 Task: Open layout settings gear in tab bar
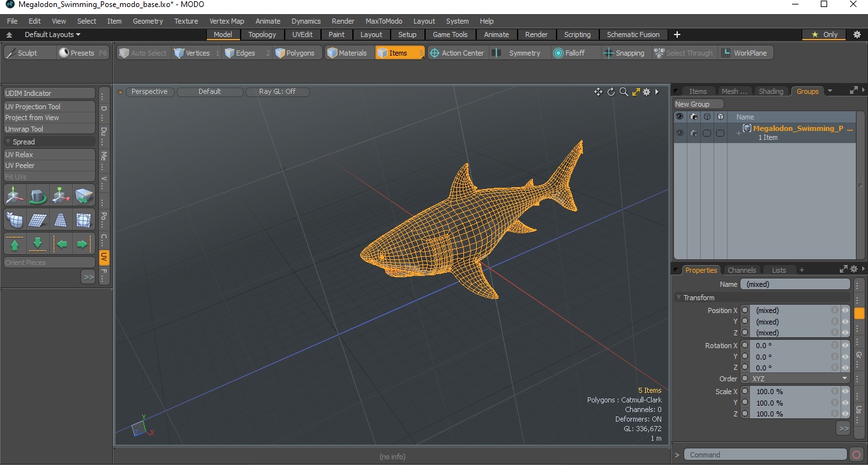pyautogui.click(x=857, y=34)
